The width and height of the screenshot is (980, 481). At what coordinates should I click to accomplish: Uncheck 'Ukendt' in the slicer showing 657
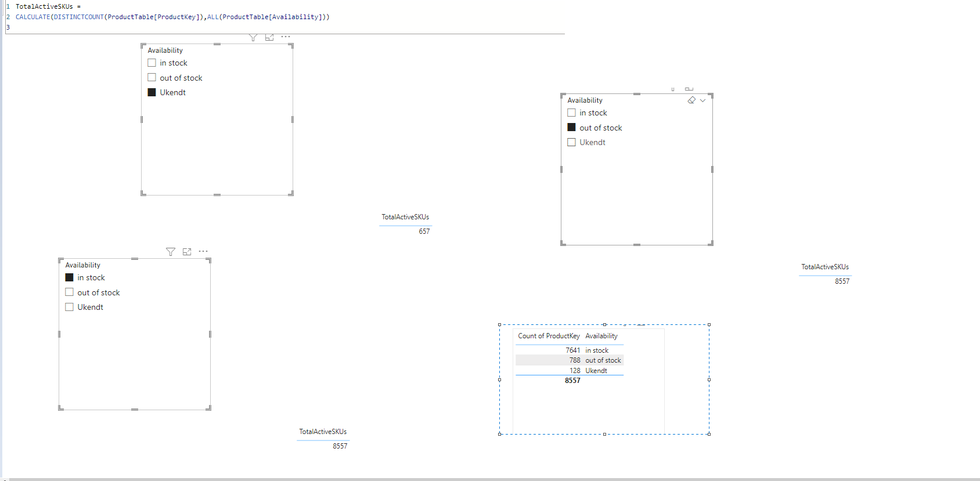(x=152, y=92)
